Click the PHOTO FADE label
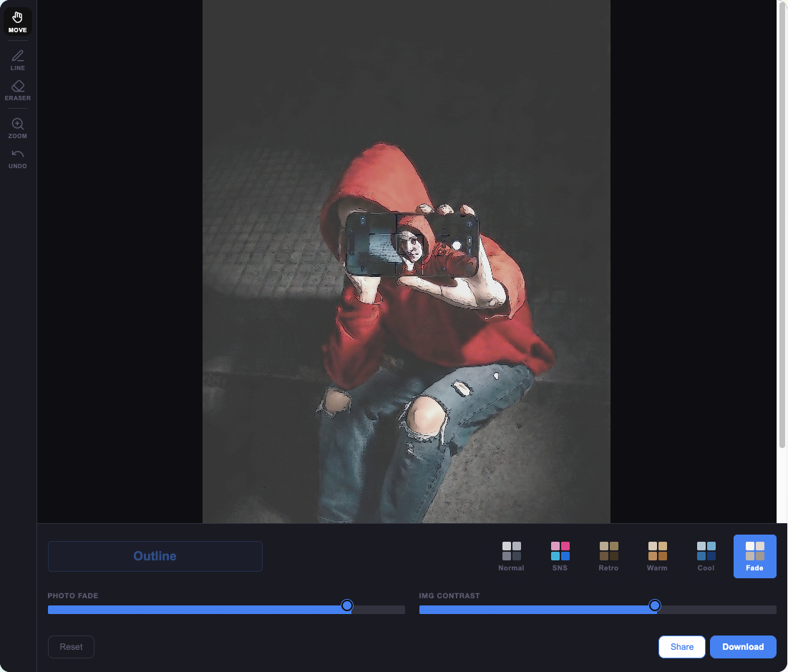788x672 pixels. (x=73, y=595)
